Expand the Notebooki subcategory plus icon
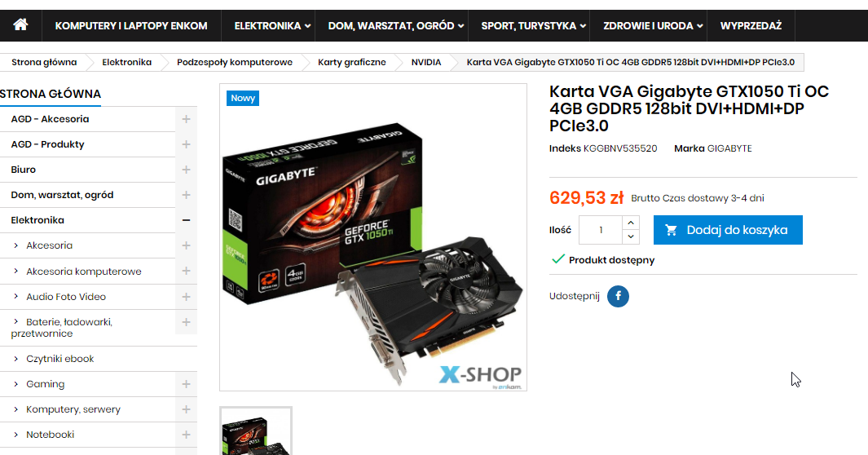This screenshot has width=868, height=455. [186, 435]
